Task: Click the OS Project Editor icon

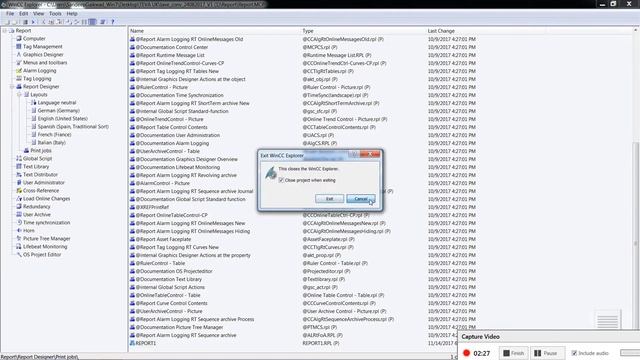Action: tap(19, 255)
